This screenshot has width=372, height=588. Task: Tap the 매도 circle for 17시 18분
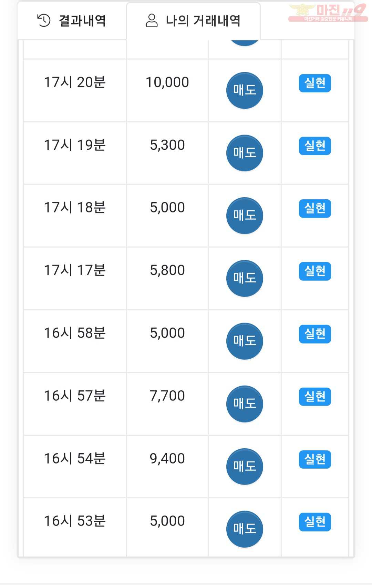245,216
